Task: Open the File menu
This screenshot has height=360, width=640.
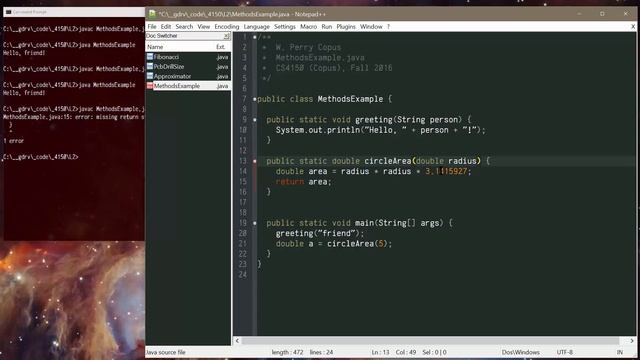Action: click(x=152, y=27)
